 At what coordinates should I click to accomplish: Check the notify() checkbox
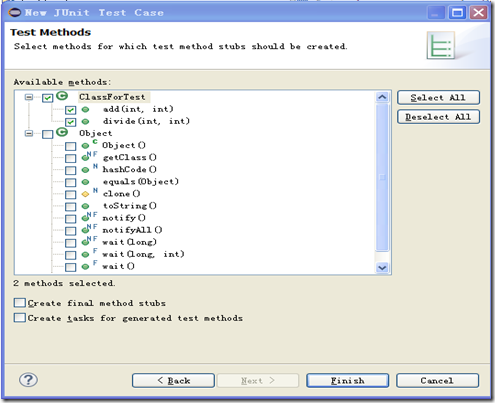(70, 219)
